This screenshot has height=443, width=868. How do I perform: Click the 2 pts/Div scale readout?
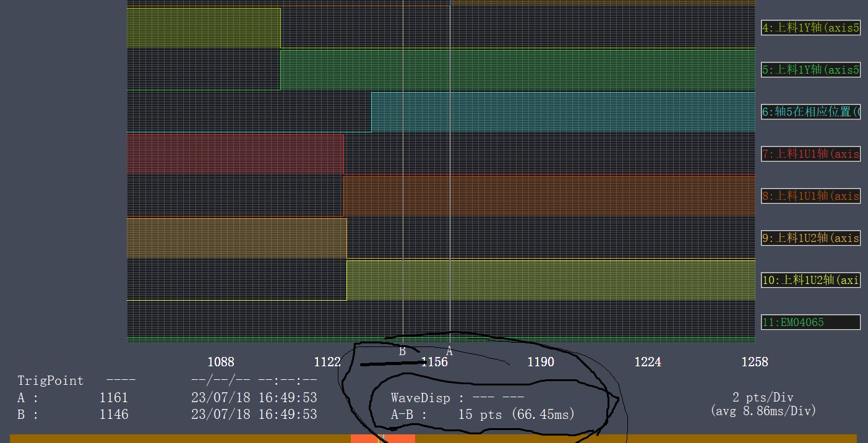pos(762,398)
